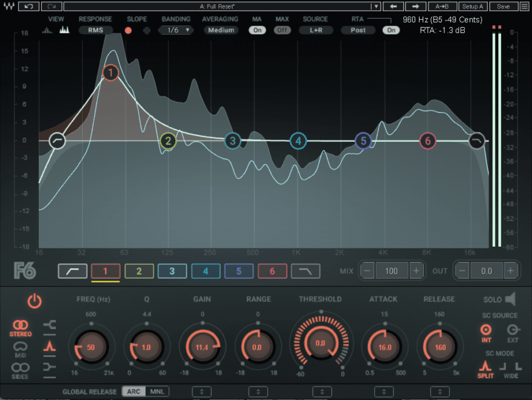The image size is (532, 400).
Task: Open the 'A: Full Reset' preset menu
Action: pos(221,6)
